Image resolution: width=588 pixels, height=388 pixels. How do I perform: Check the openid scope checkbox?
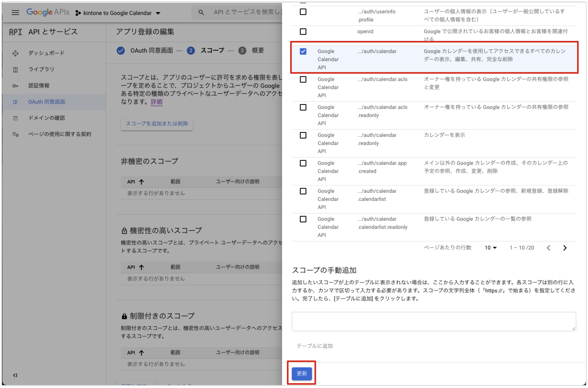(x=303, y=32)
